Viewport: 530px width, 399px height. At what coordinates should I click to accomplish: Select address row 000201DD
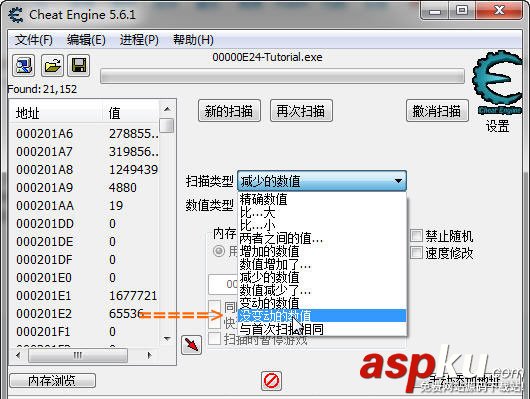[85, 223]
